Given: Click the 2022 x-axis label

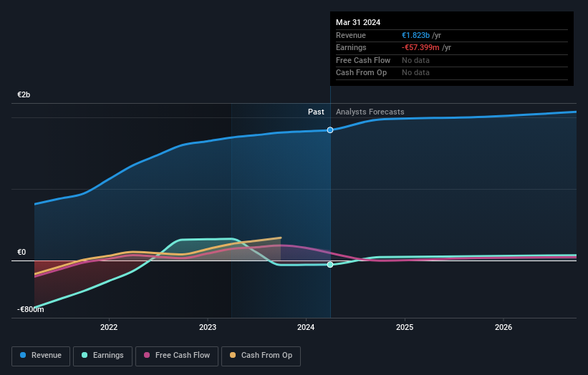Looking at the screenshot, I should pyautogui.click(x=109, y=328).
